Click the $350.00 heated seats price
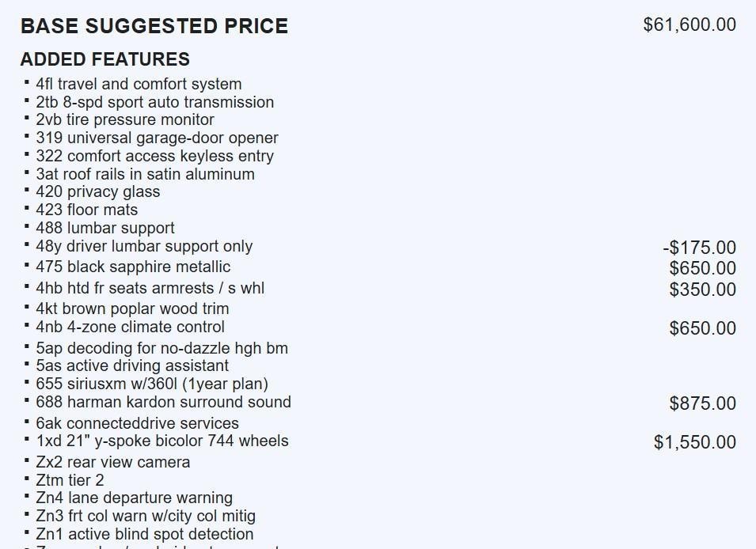 tap(702, 290)
